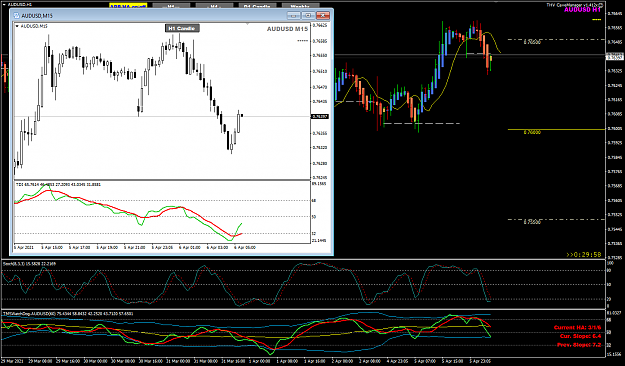Click the M15 current price tag on axis
The height and width of the screenshot is (366, 625).
click(320, 116)
